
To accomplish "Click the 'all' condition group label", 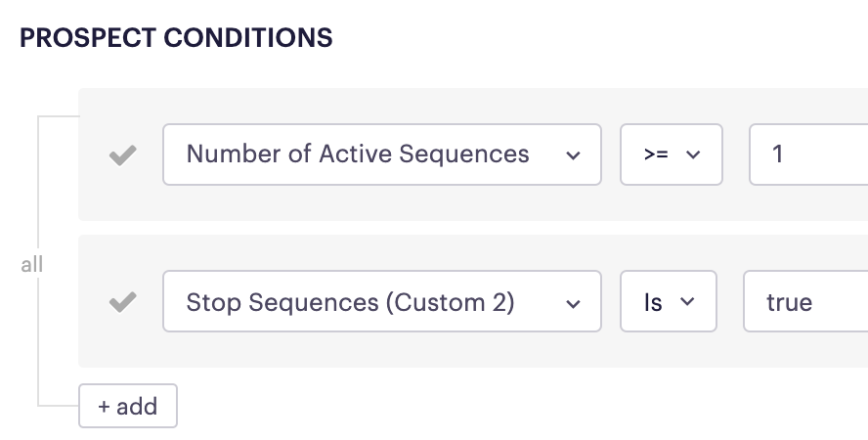I will pyautogui.click(x=32, y=265).
